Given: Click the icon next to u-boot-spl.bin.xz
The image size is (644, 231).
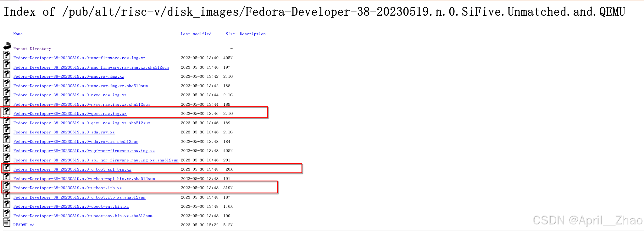Looking at the screenshot, I should click(7, 167).
